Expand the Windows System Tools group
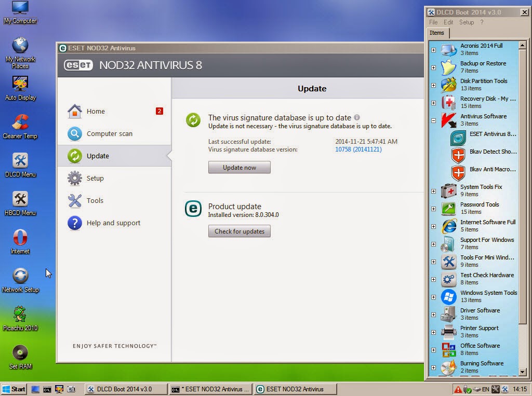The image size is (532, 396). [433, 297]
